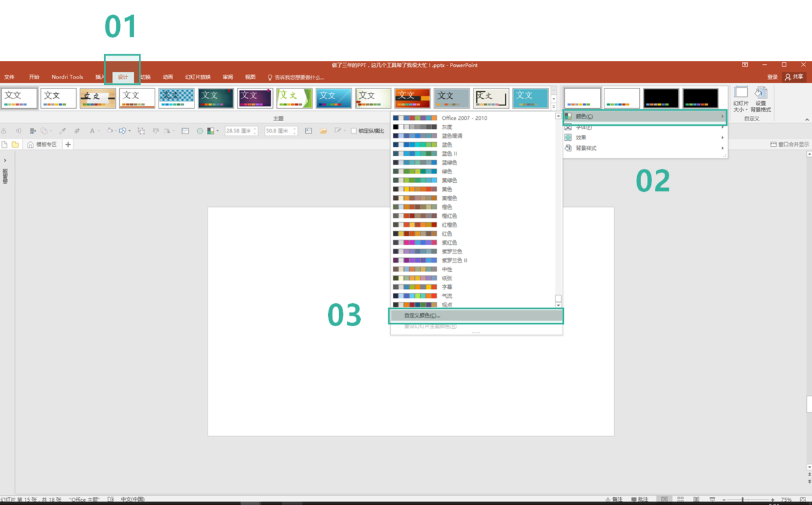
Task: Choose the 红橙色 color scheme
Action: pos(473,225)
